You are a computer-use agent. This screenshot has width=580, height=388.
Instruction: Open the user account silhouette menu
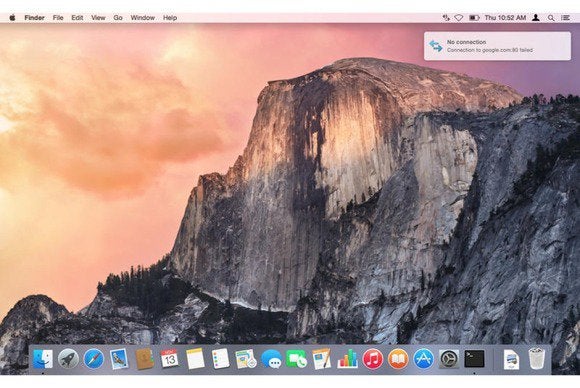tap(536, 17)
